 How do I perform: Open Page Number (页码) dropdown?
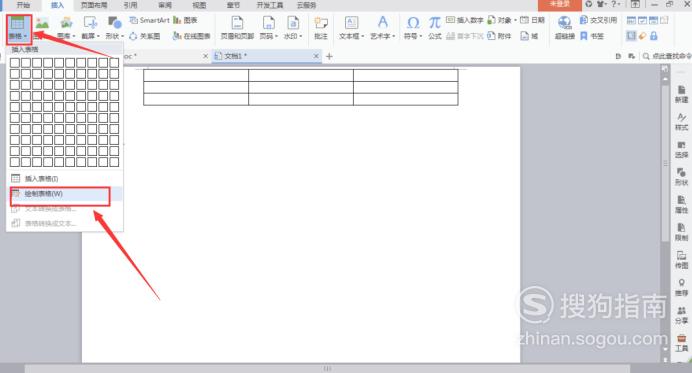268,28
